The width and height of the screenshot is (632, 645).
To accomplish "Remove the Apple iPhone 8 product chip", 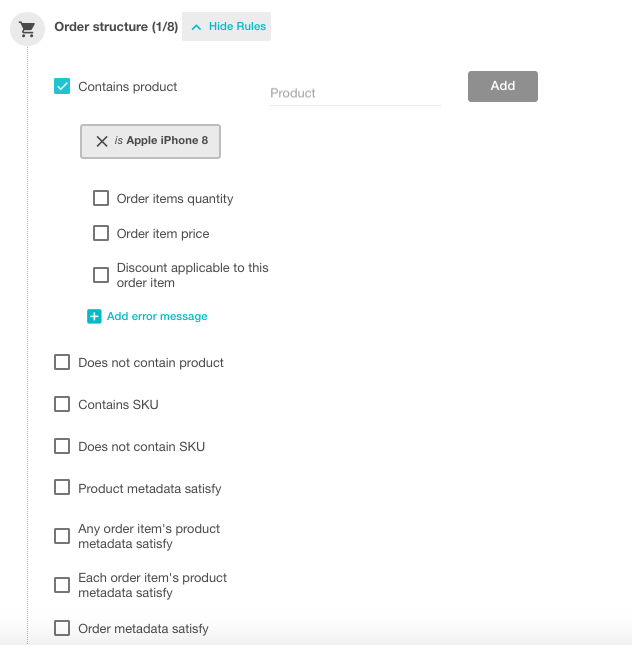I will [x=102, y=141].
